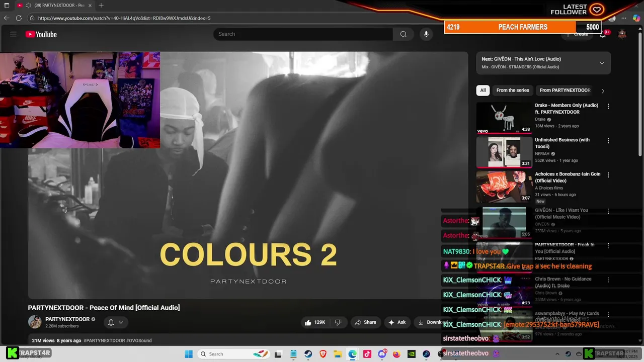This screenshot has width=644, height=362.
Task: Open the YouTube hamburger guide menu
Action: point(14,34)
